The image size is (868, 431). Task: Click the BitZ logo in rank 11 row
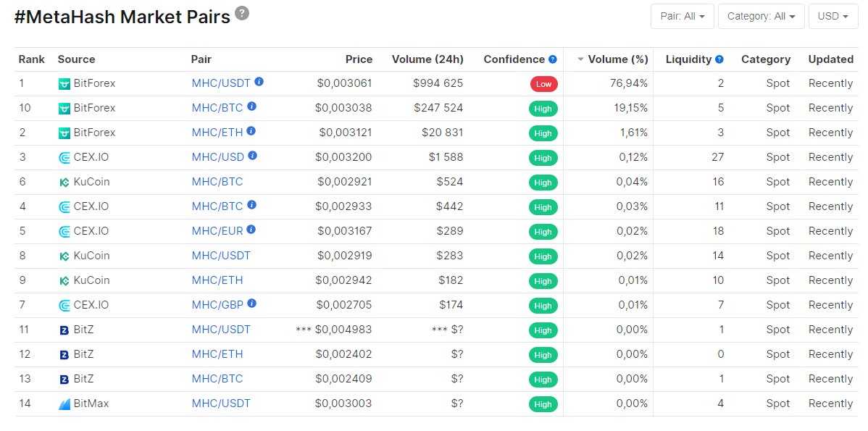click(64, 330)
